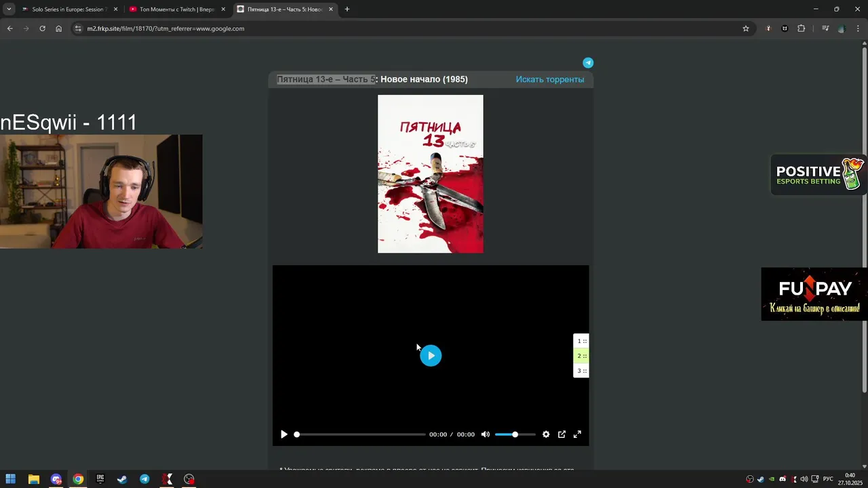Select player source 3
Image resolution: width=868 pixels, height=488 pixels.
[x=581, y=371]
